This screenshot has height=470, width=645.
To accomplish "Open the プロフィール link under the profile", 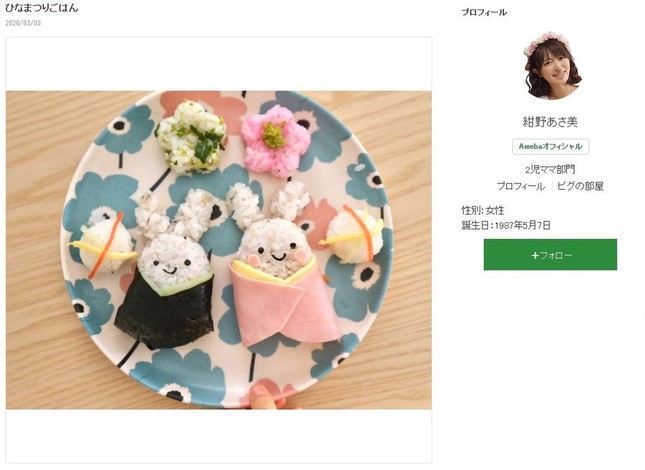I will pos(521,186).
